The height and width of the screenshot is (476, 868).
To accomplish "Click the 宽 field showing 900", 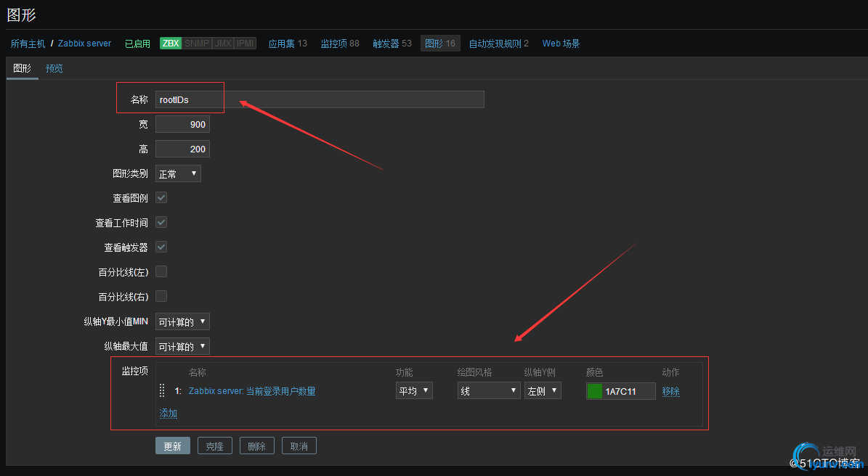I will tap(182, 124).
